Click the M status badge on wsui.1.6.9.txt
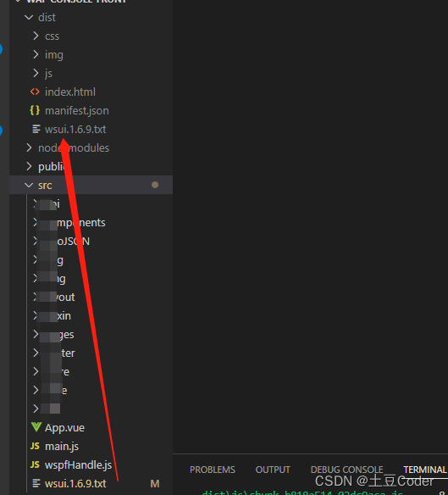This screenshot has width=448, height=495. click(155, 483)
